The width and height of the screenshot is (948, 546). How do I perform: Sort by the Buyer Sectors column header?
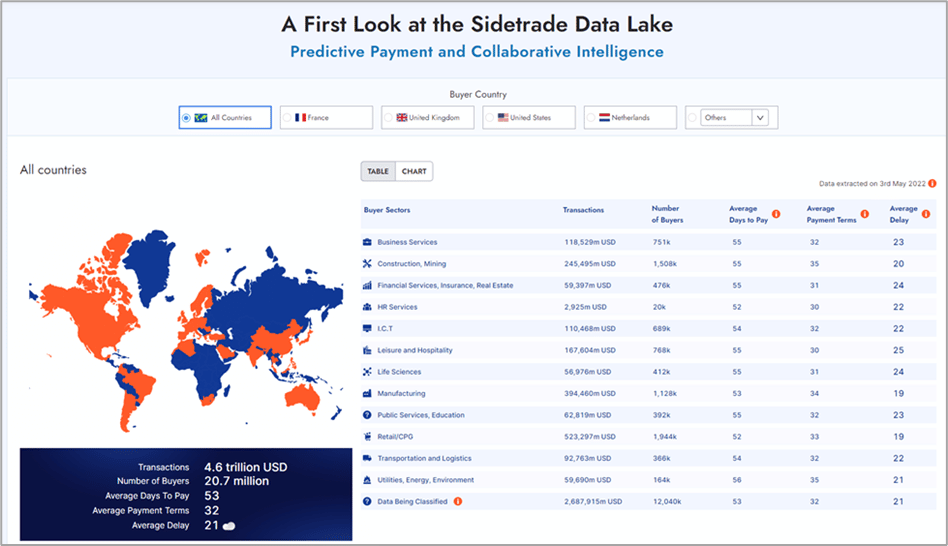click(387, 210)
